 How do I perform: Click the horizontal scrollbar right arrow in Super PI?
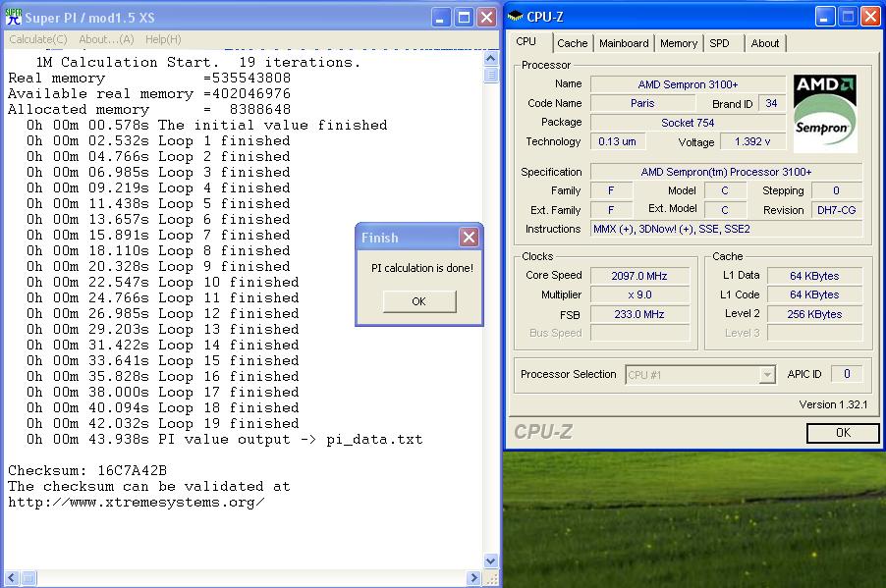pos(474,578)
